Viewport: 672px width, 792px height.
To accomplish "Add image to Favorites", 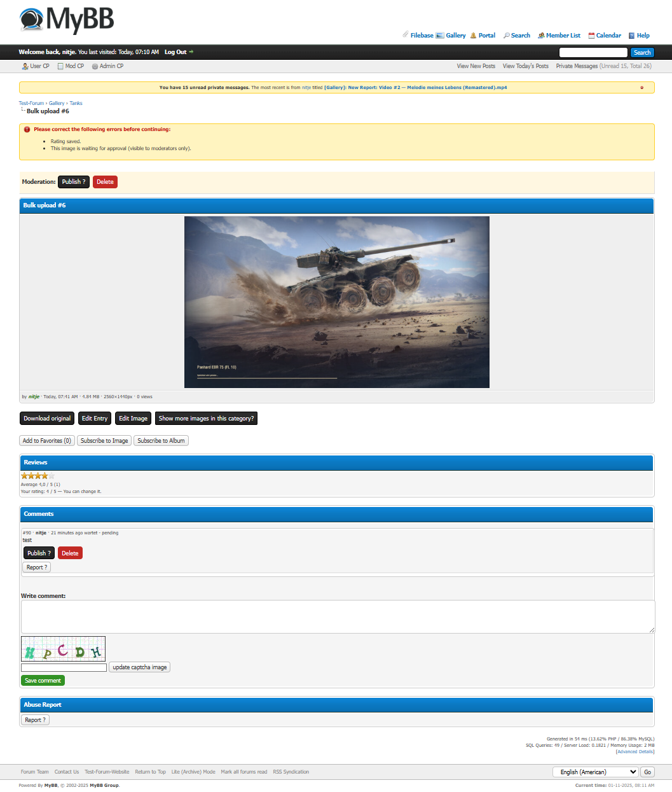I will tap(47, 441).
